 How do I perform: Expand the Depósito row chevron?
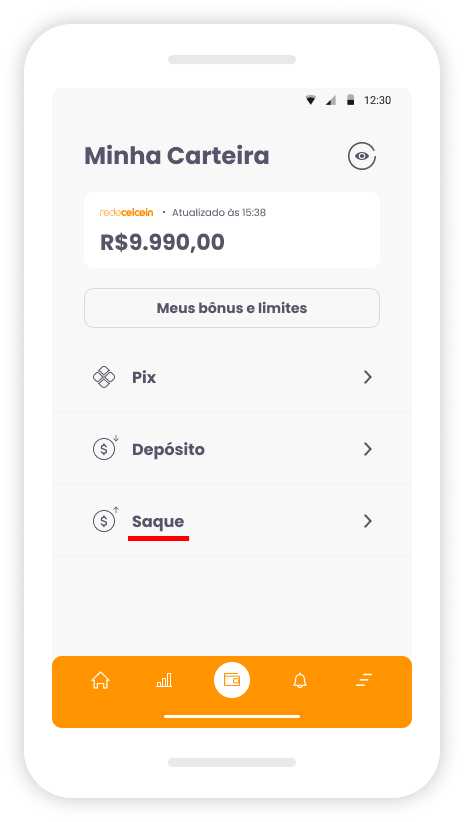[368, 449]
